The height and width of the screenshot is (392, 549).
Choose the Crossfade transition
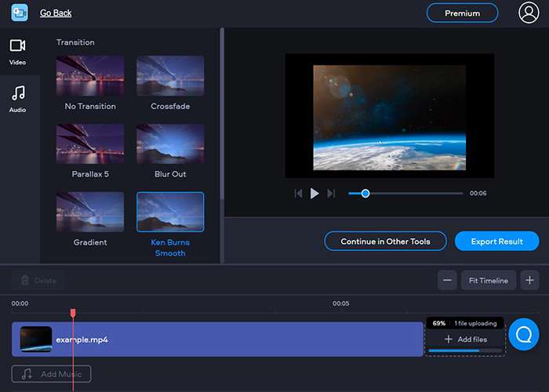170,75
